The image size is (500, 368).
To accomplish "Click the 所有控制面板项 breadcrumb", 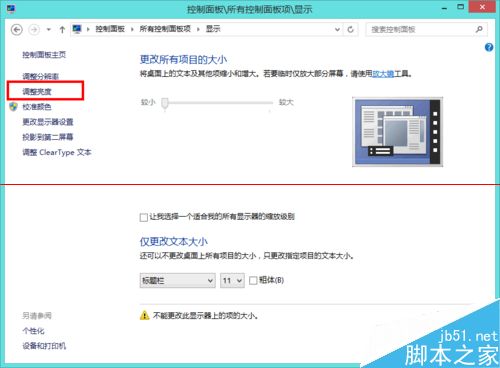I will coord(165,29).
